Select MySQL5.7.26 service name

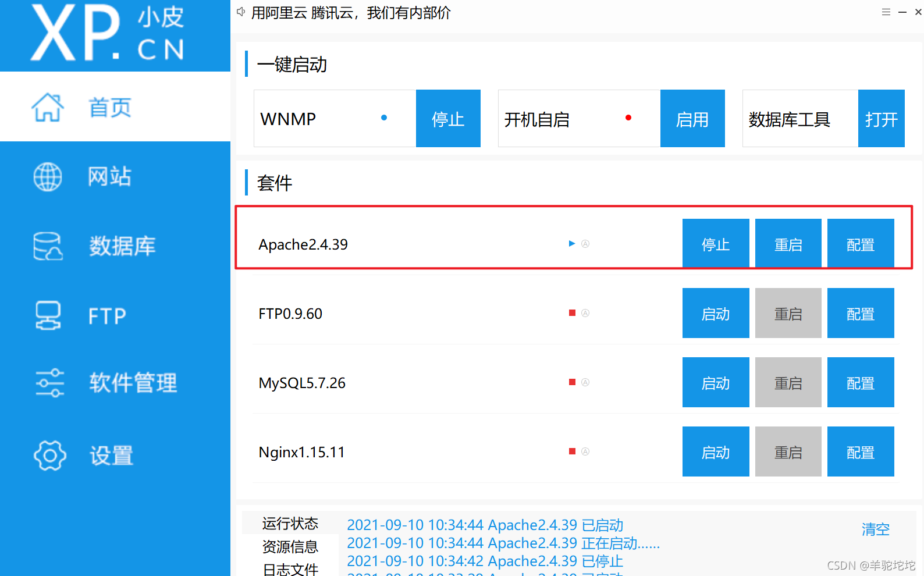(302, 383)
